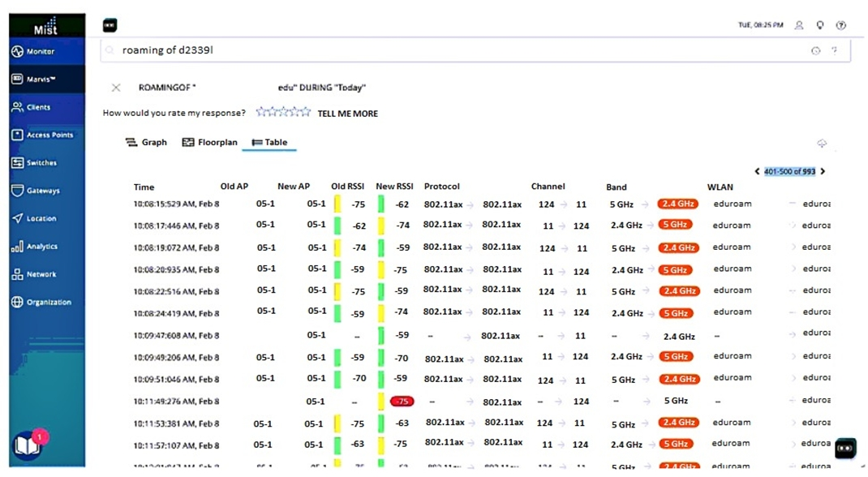
Task: Switch to the Graph view tab
Action: (146, 142)
